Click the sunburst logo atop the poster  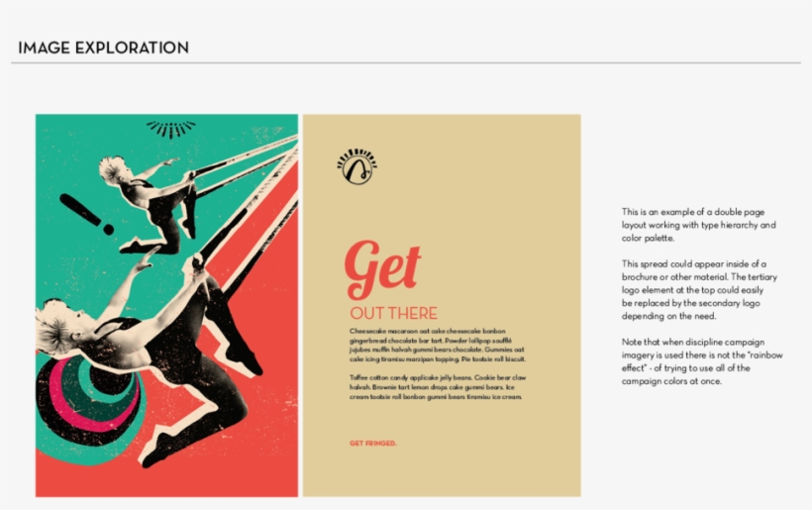coord(171,130)
